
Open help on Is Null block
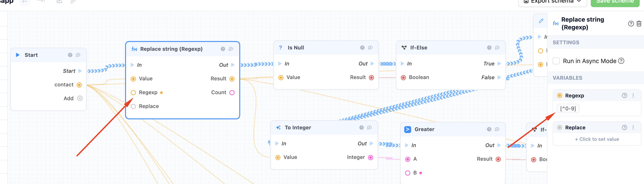coord(362,48)
